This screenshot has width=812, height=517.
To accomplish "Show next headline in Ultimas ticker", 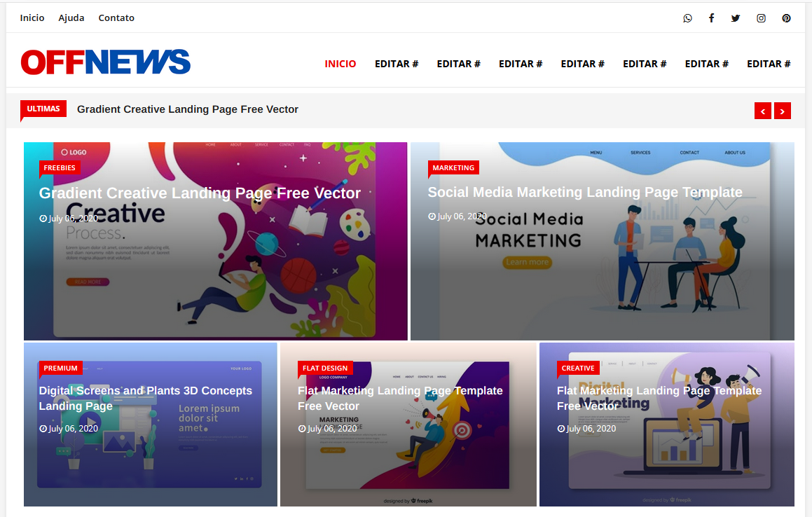I will (x=783, y=111).
